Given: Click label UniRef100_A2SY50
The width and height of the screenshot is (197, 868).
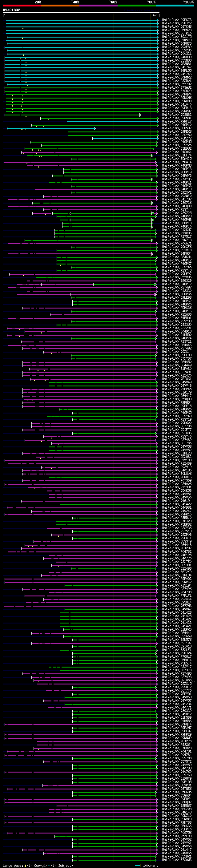Looking at the screenshot, I should 177,135.
